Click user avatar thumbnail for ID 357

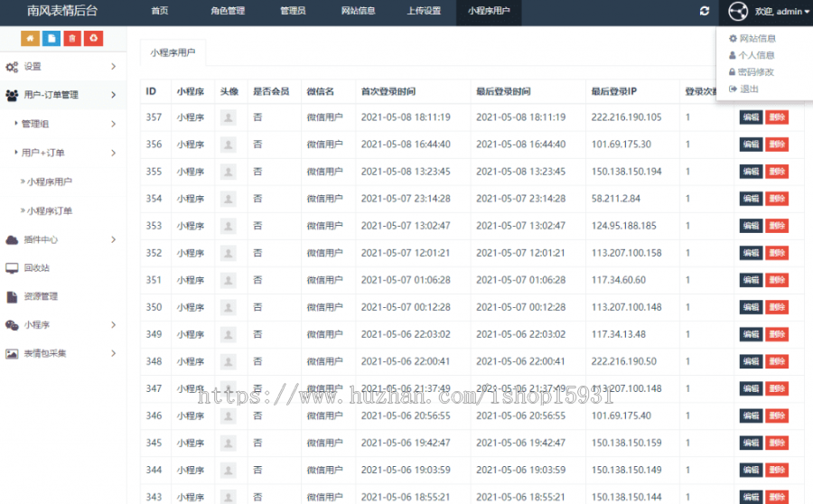pyautogui.click(x=229, y=117)
